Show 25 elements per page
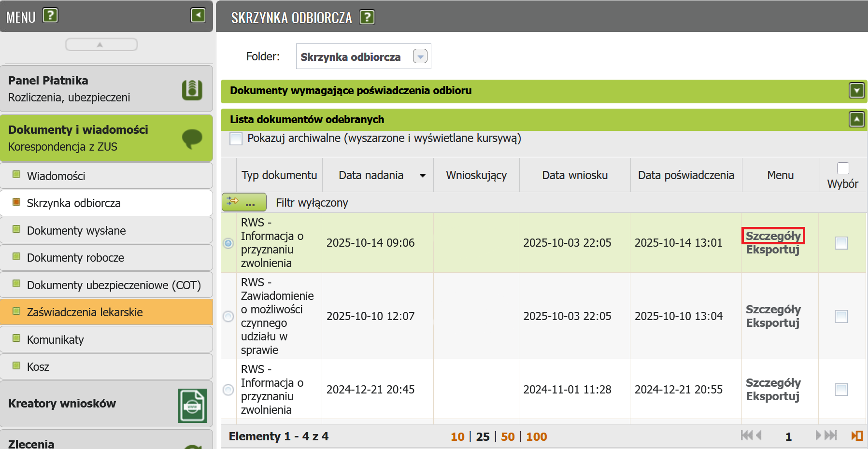 [x=483, y=436]
